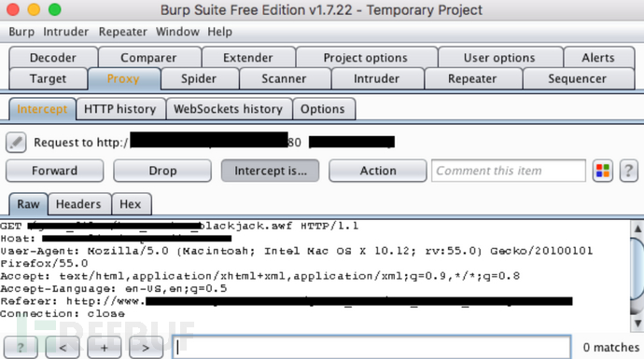The image size is (644, 359).
Task: Click the 0 matches label
Action: pyautogui.click(x=610, y=348)
